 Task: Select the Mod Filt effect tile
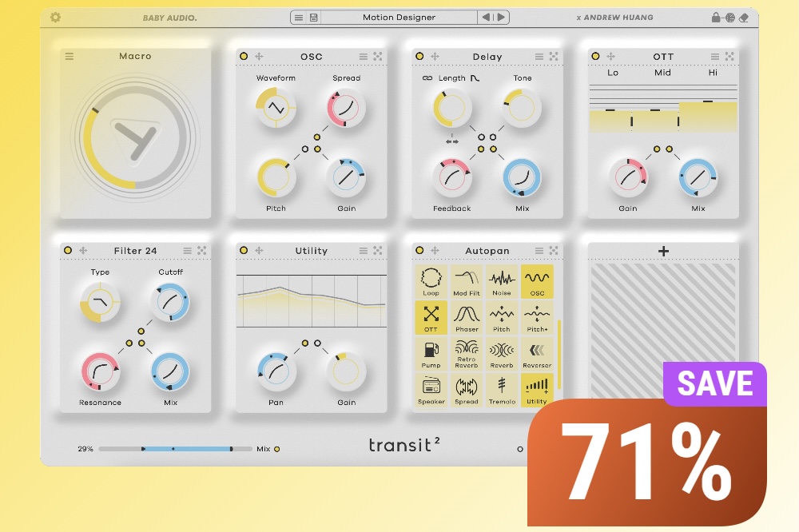(467, 281)
